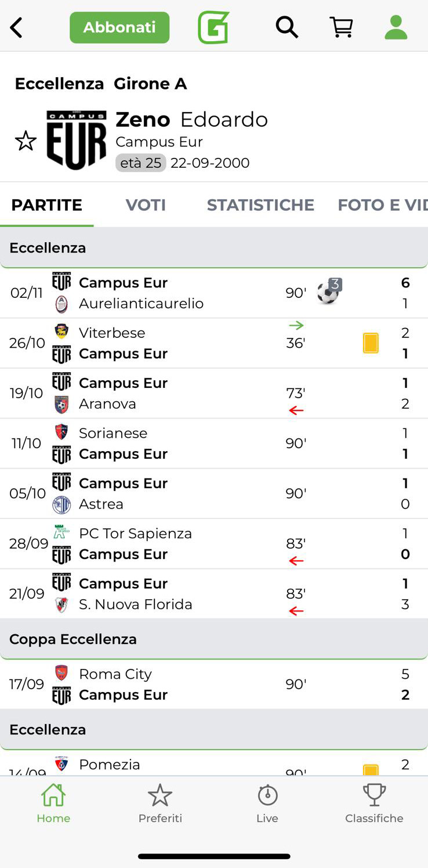Image resolution: width=428 pixels, height=868 pixels.
Task: Open the shopping cart icon
Action: coord(342,27)
